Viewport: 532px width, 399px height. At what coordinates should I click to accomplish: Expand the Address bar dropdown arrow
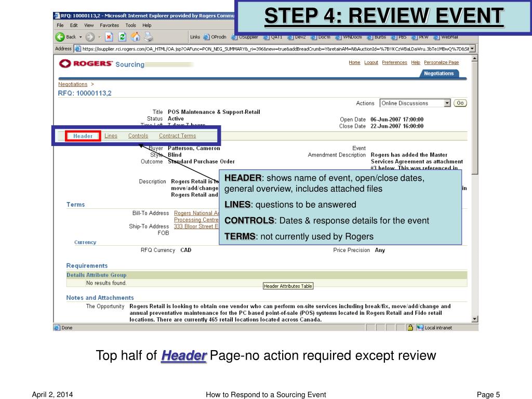pyautogui.click(x=472, y=49)
